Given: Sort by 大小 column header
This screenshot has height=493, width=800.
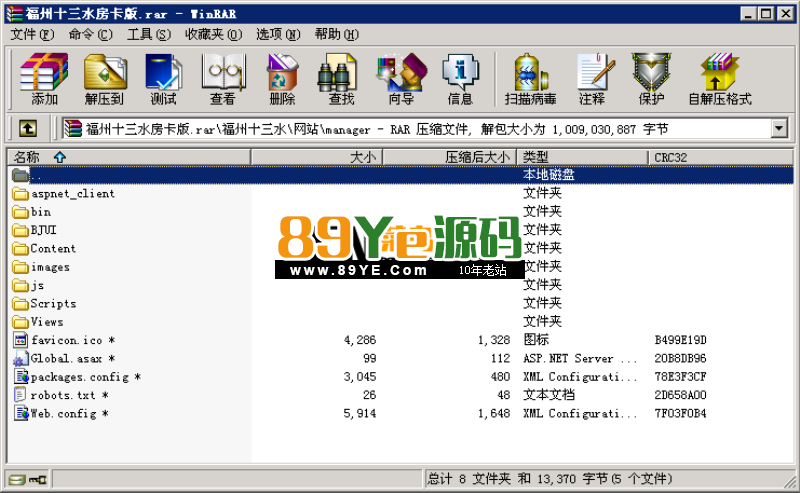Looking at the screenshot, I should click(x=317, y=157).
